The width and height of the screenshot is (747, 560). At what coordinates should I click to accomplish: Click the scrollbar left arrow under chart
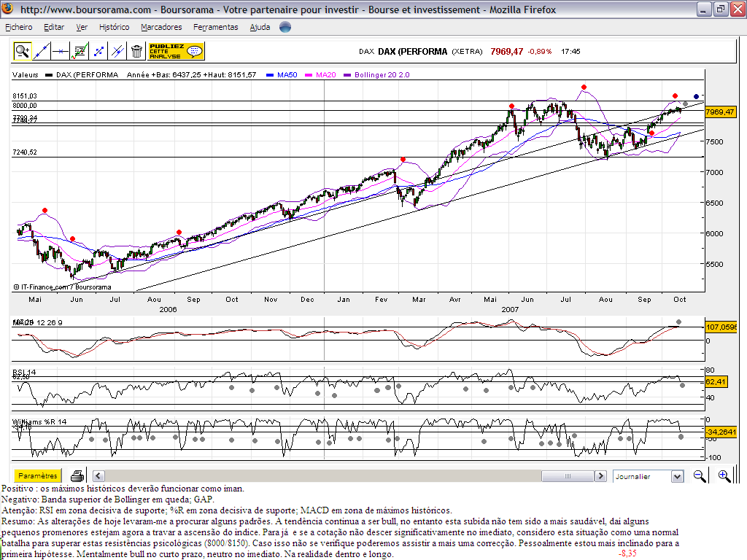click(98, 475)
